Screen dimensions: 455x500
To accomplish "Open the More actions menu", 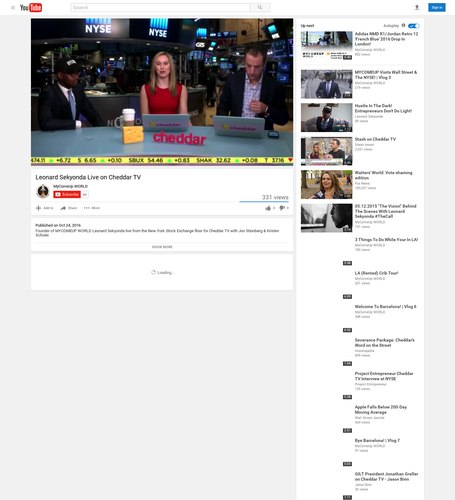I will point(92,208).
